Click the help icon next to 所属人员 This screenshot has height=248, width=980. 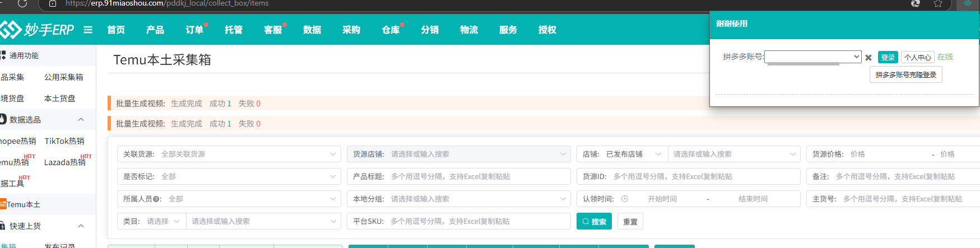157,199
